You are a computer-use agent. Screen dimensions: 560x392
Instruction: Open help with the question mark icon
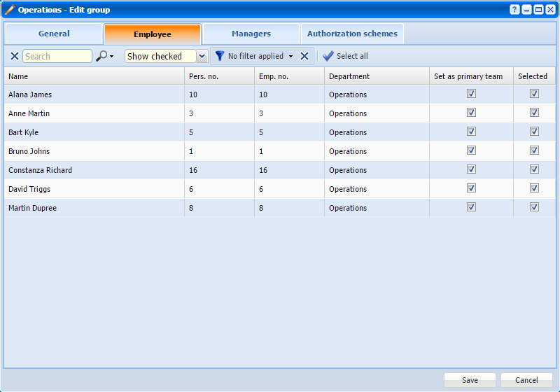pos(514,10)
